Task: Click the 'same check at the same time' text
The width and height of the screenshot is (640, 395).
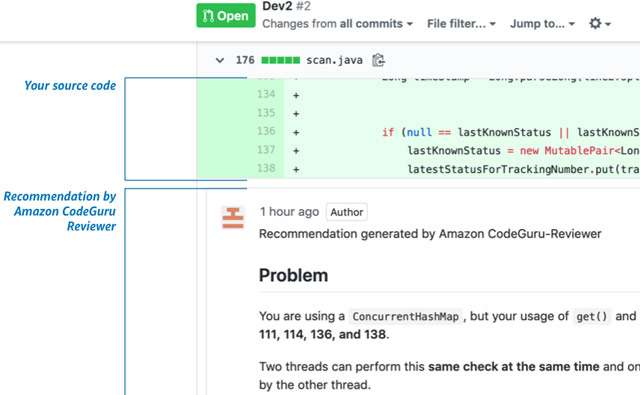Action: pos(513,366)
